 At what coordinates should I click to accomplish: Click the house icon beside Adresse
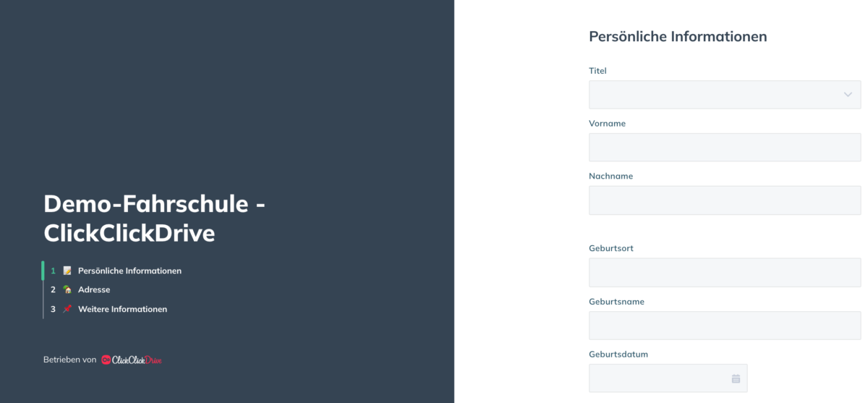coord(67,289)
